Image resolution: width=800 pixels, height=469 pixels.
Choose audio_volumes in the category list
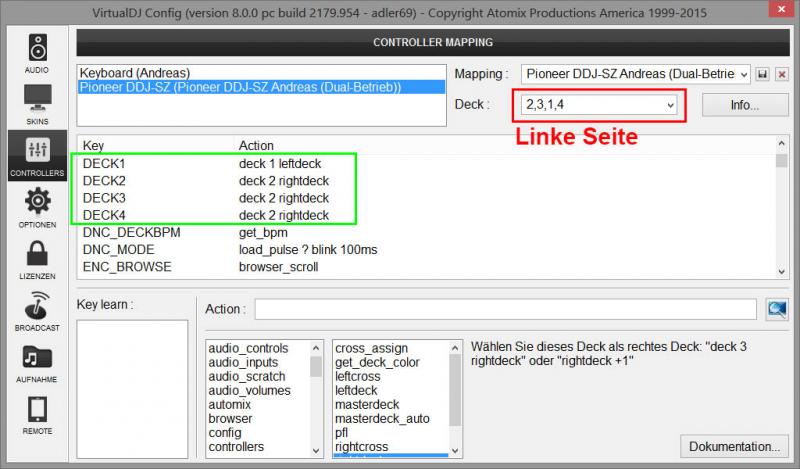pos(249,390)
